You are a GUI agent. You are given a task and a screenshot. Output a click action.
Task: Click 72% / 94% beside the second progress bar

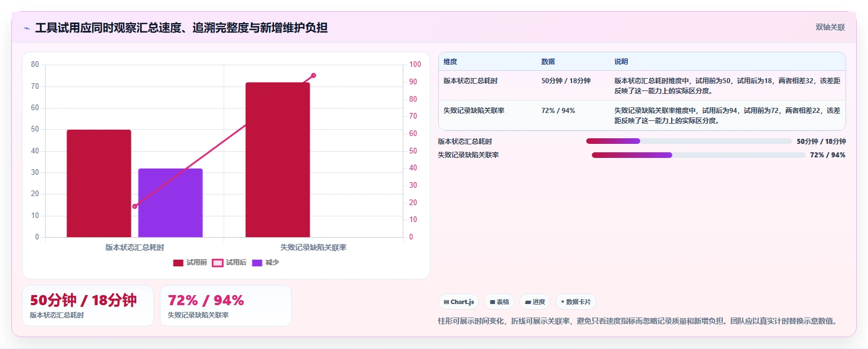[827, 155]
